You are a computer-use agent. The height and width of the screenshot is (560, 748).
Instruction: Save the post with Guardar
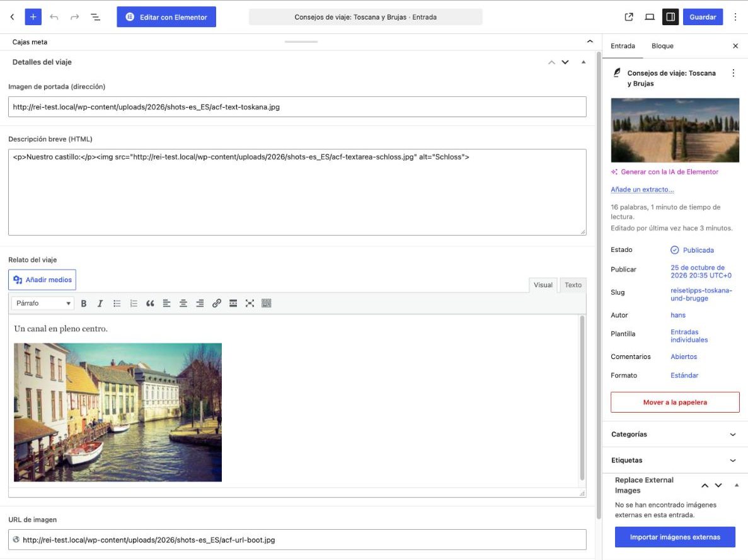click(x=703, y=17)
